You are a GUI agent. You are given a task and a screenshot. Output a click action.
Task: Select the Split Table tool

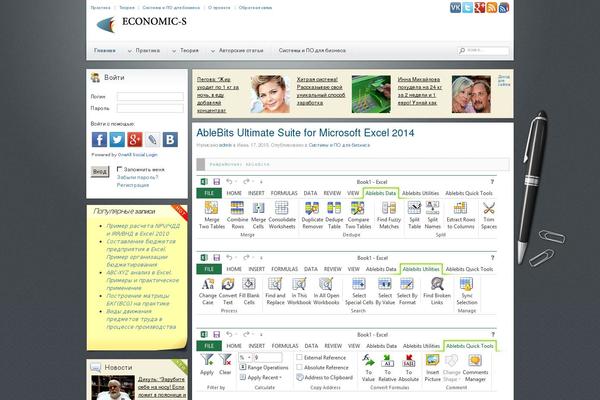(414, 216)
